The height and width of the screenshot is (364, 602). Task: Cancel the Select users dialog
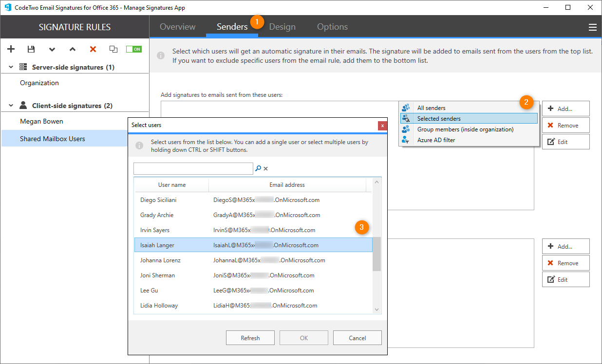[x=357, y=337]
